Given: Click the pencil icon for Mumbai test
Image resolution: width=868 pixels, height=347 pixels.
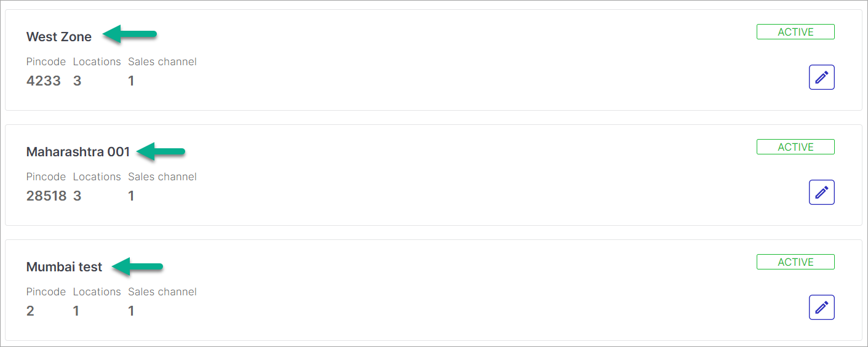Looking at the screenshot, I should tap(821, 307).
